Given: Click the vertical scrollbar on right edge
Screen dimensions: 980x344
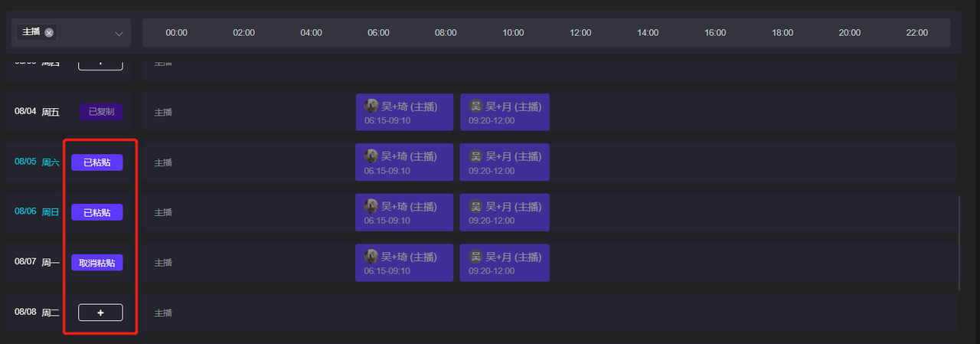Looking at the screenshot, I should pos(959,242).
